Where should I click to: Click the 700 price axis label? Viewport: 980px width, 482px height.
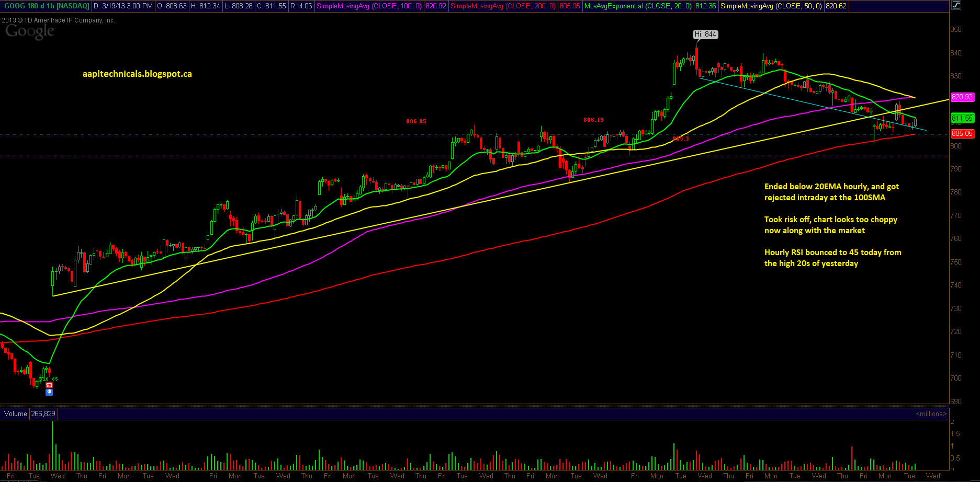(x=956, y=378)
